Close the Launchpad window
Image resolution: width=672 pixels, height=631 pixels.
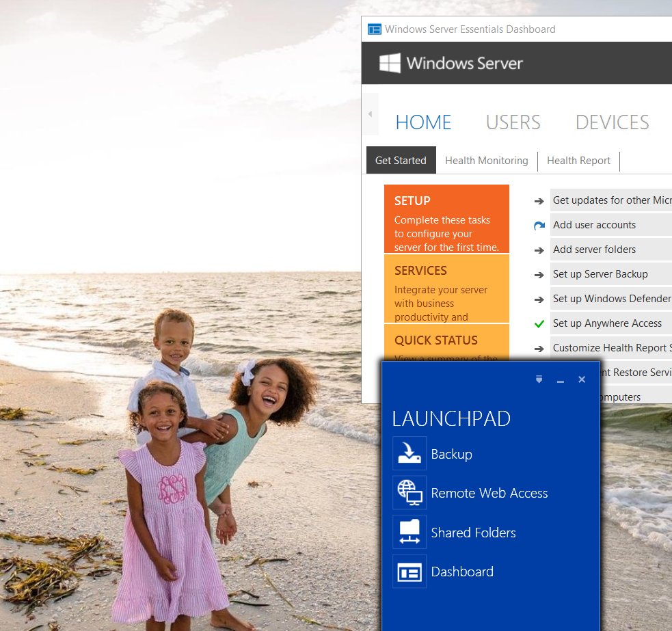[582, 379]
